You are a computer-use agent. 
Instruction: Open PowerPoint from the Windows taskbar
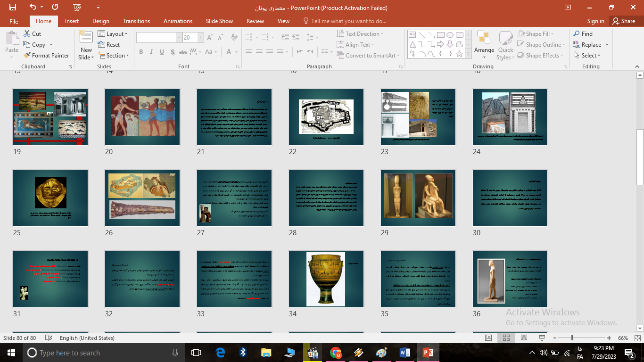(x=428, y=353)
